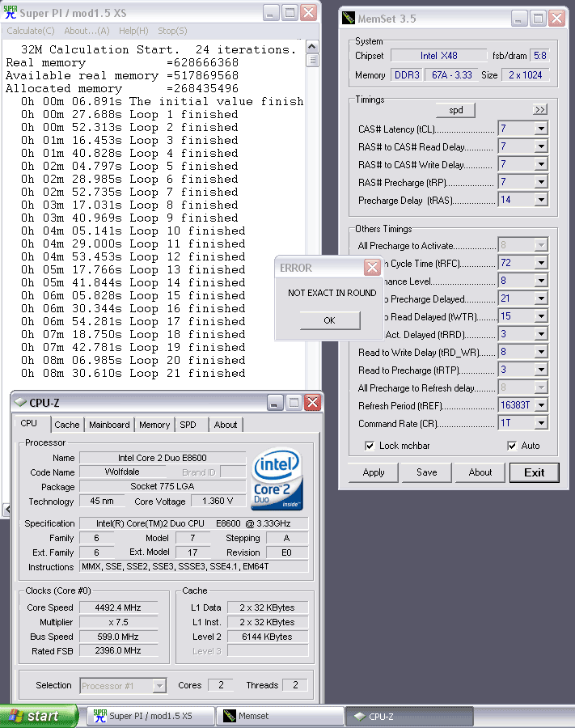Switch to the About tab in CPU-Z
Screen dimensions: 575x728
226,425
